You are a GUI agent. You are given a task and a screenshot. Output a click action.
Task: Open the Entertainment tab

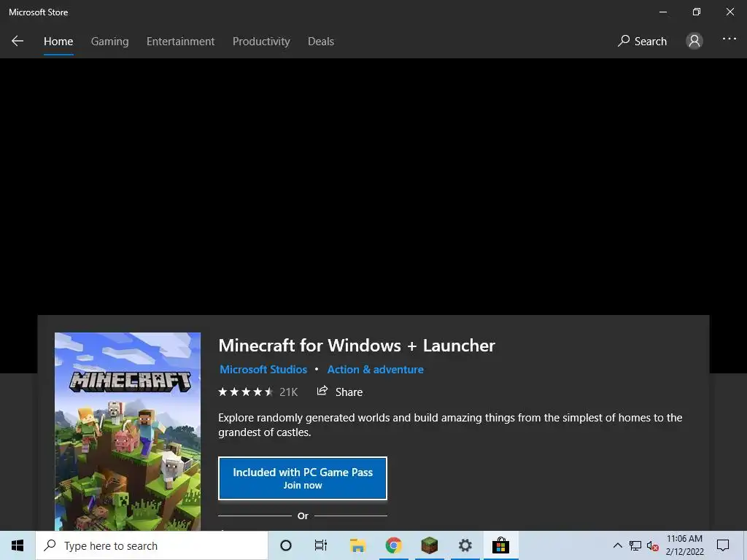181,42
